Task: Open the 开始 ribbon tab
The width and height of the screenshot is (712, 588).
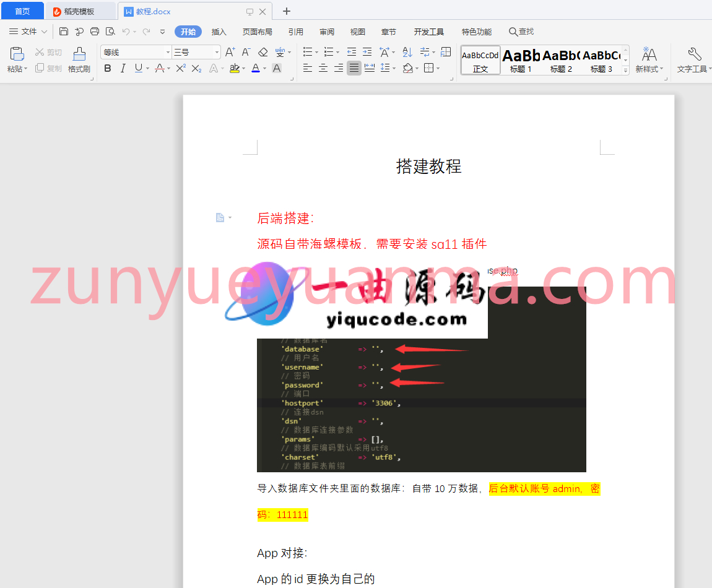Action: (x=188, y=32)
